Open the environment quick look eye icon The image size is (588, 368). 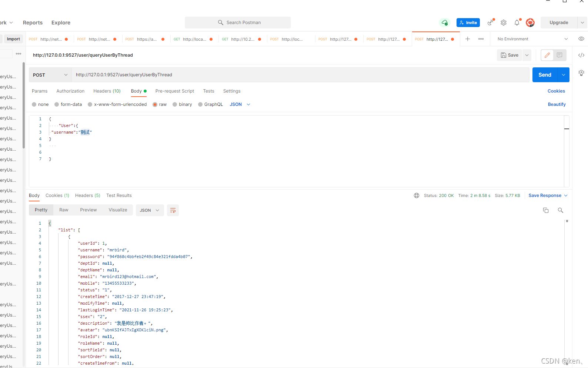point(581,39)
